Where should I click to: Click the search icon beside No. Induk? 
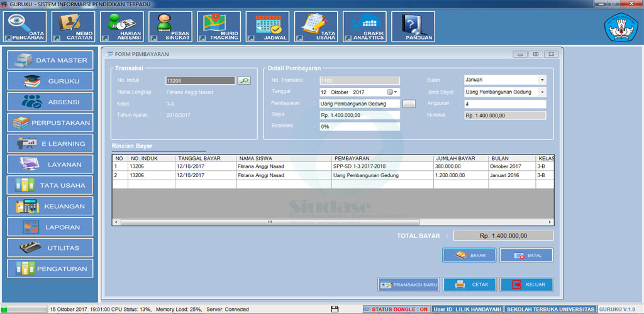(x=243, y=80)
